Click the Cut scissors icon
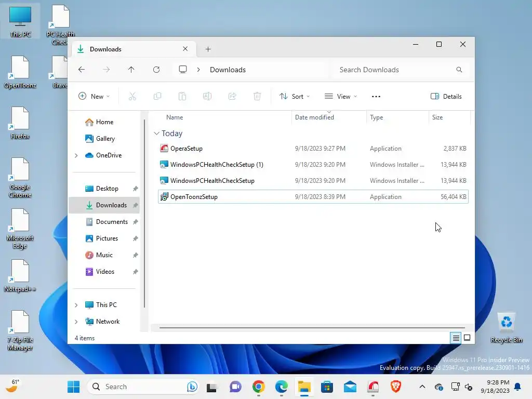The width and height of the screenshot is (532, 399). coord(132,96)
